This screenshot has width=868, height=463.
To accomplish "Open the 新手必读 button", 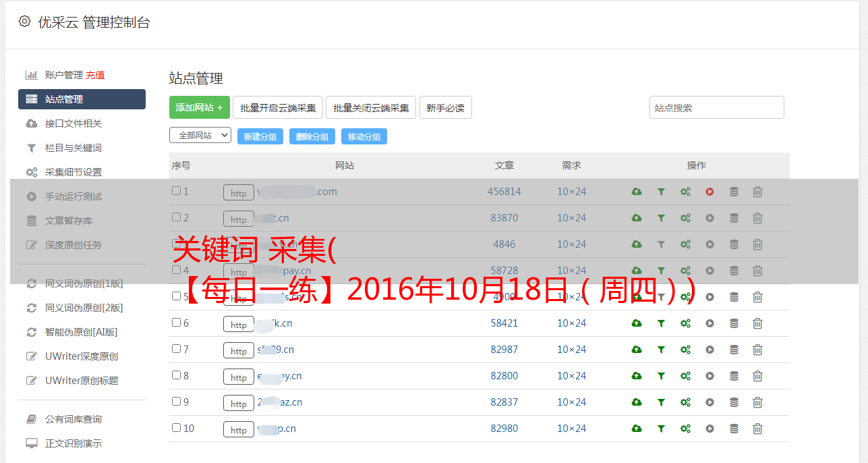I will click(x=445, y=107).
